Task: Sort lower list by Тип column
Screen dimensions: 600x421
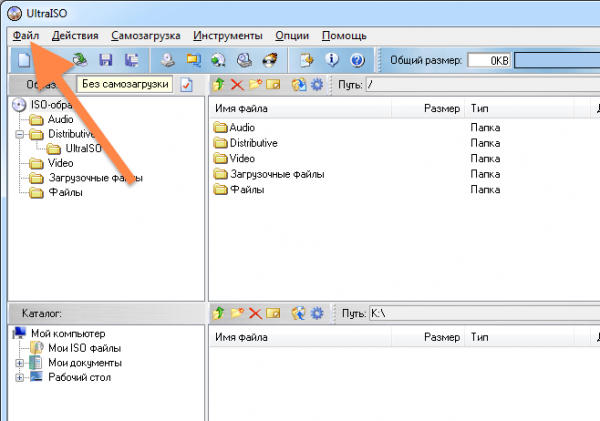Action: click(x=519, y=337)
